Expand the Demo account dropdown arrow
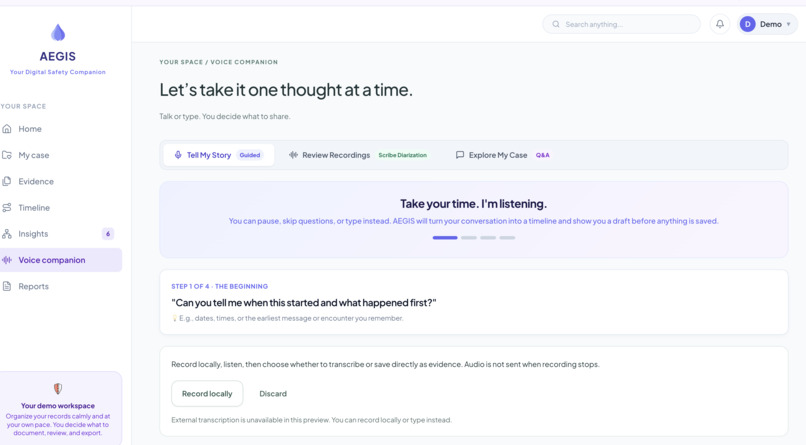This screenshot has height=445, width=806. [789, 24]
